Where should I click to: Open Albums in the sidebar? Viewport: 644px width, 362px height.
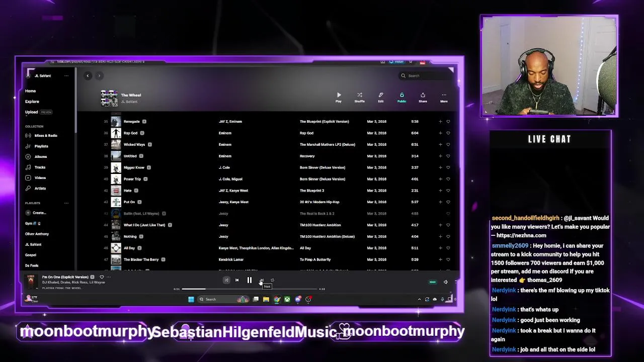(36, 157)
